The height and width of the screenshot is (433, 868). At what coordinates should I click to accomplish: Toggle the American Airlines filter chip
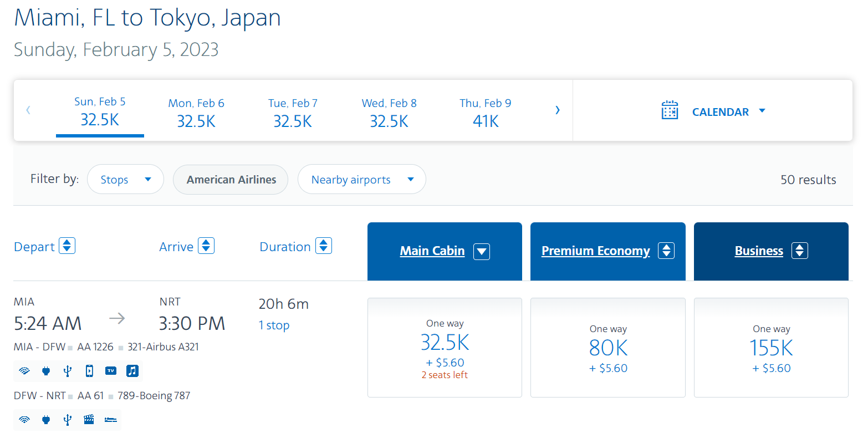coord(230,179)
